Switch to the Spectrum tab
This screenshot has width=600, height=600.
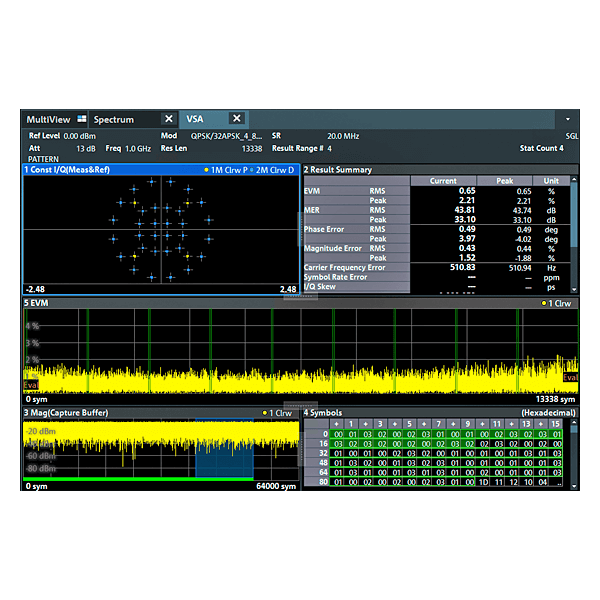tap(115, 119)
